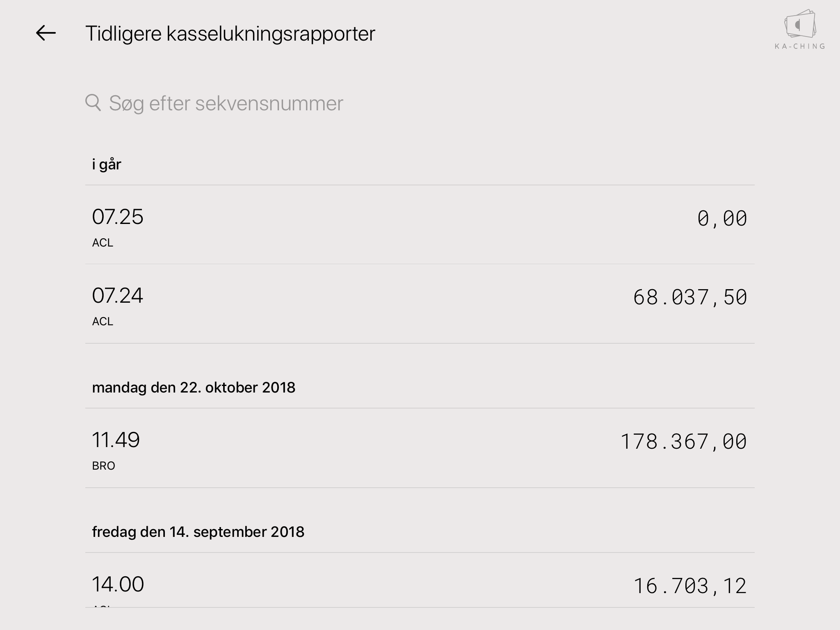Go back using the left arrow

click(x=46, y=33)
